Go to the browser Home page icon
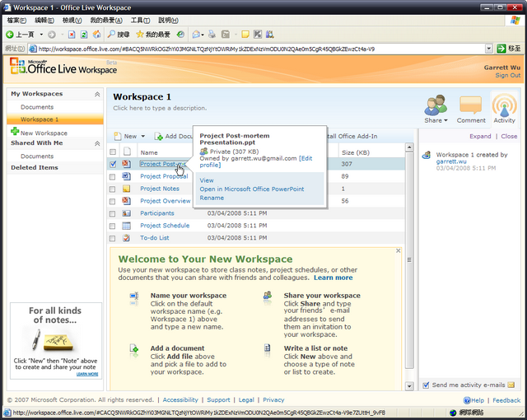 coord(96,35)
